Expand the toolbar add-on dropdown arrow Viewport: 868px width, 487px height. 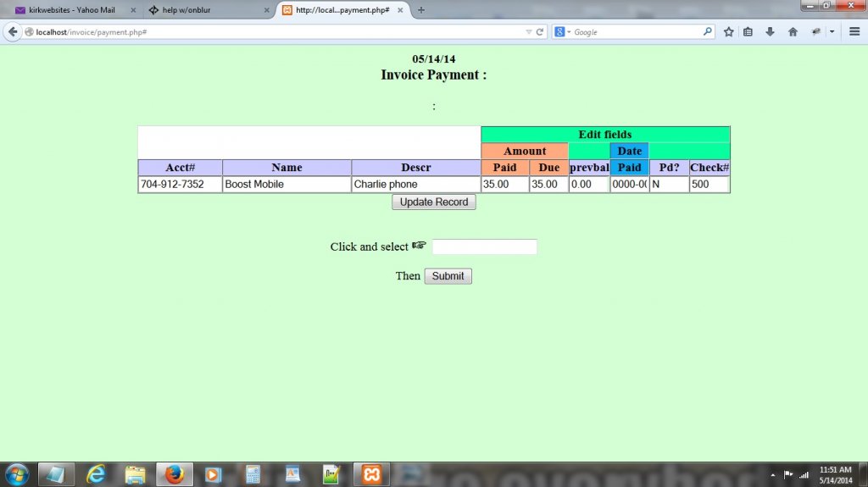coord(832,32)
